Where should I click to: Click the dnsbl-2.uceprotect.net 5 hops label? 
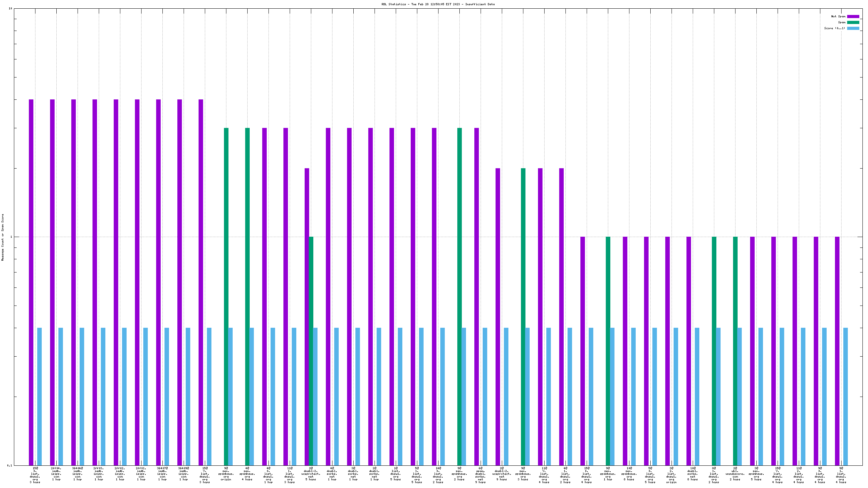coord(311,474)
